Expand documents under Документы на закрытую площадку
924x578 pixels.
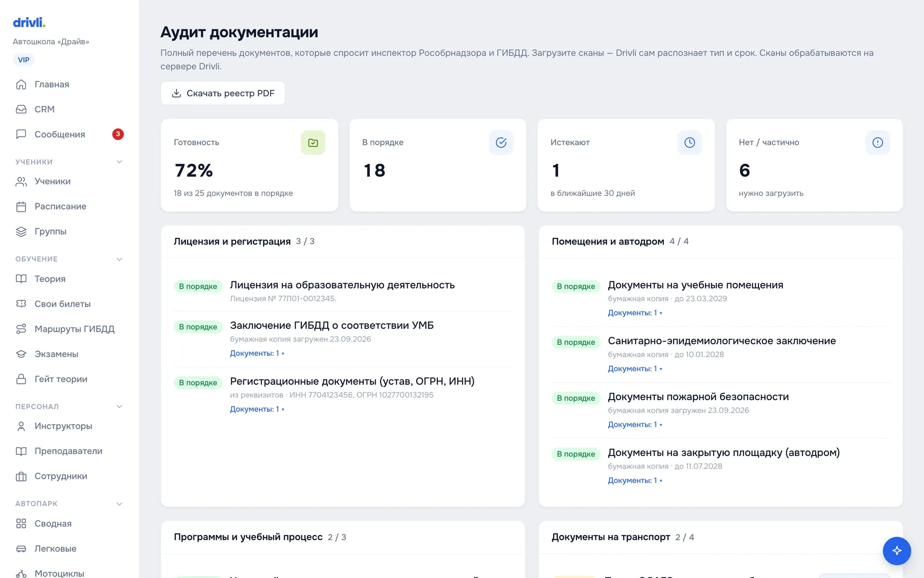(x=635, y=480)
